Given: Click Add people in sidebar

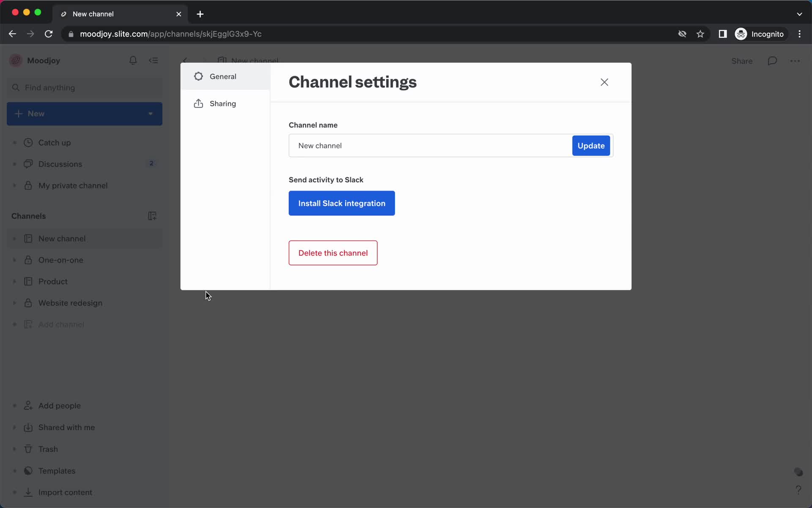Looking at the screenshot, I should 59,406.
